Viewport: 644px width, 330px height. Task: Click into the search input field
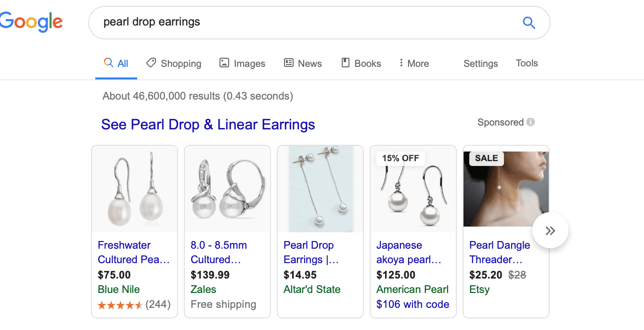tap(308, 22)
